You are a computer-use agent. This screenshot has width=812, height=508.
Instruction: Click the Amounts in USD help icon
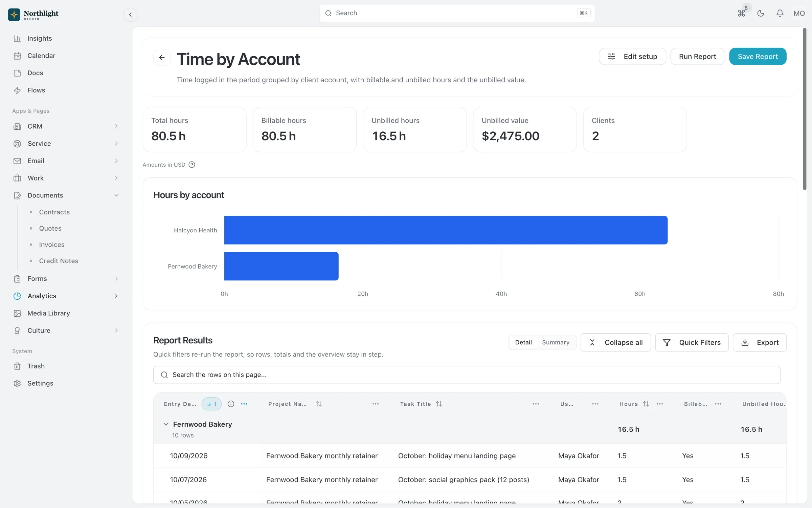click(x=192, y=165)
